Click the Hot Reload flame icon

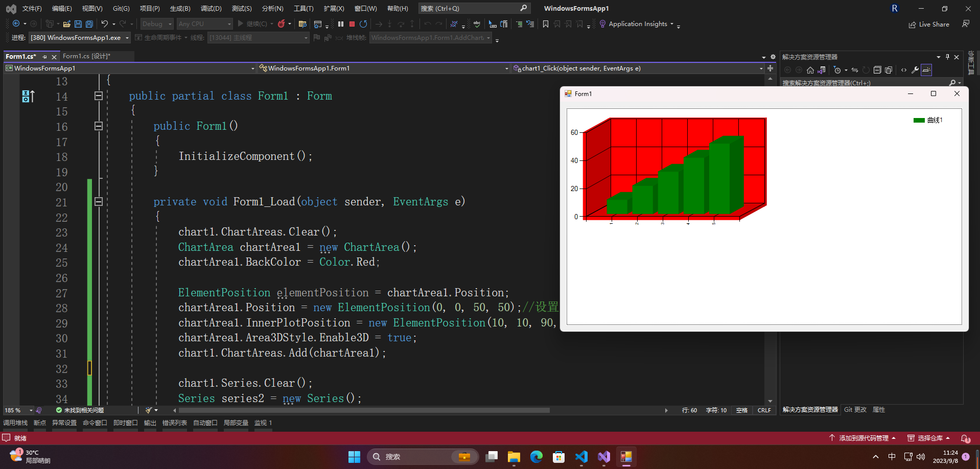point(282,24)
